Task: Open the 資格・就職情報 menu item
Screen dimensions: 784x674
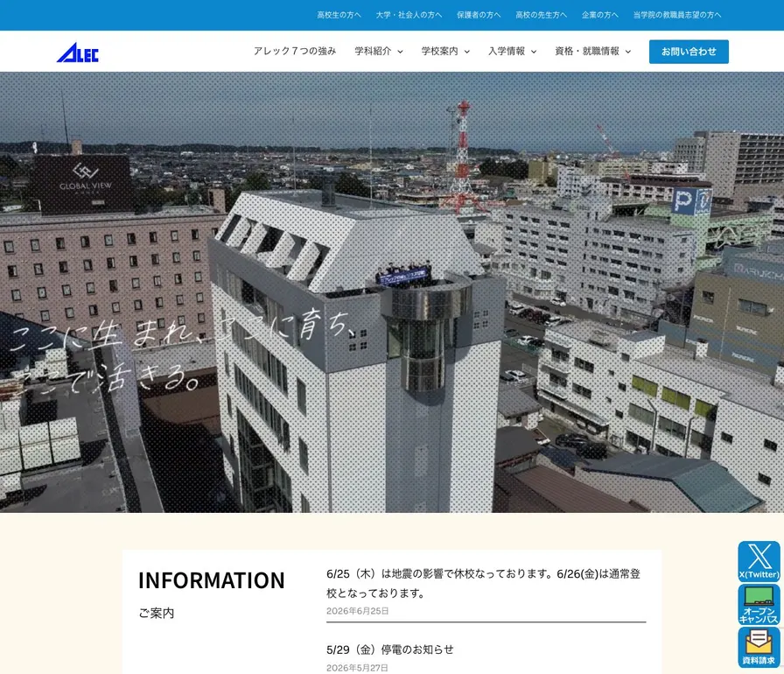Action: click(x=587, y=51)
